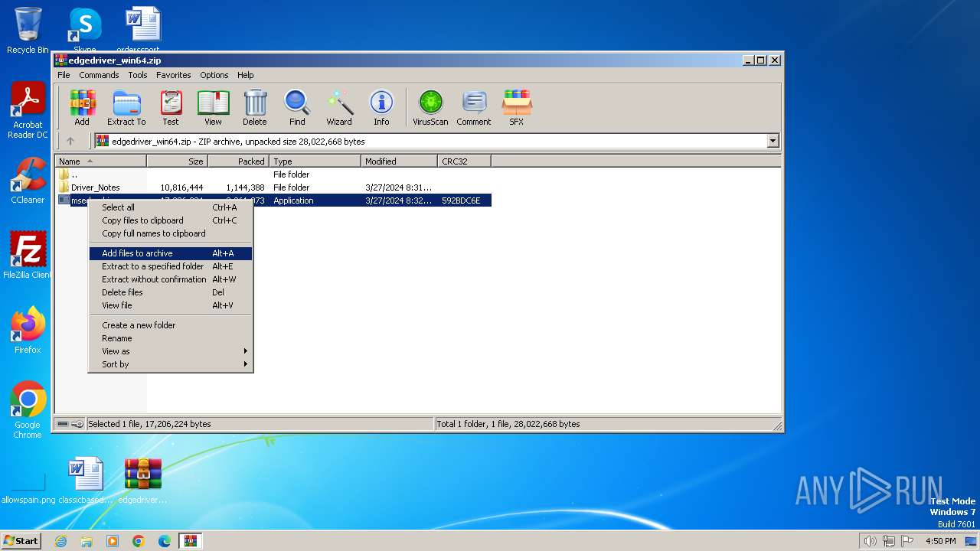Select edgedriver archive file on desktop

(143, 481)
